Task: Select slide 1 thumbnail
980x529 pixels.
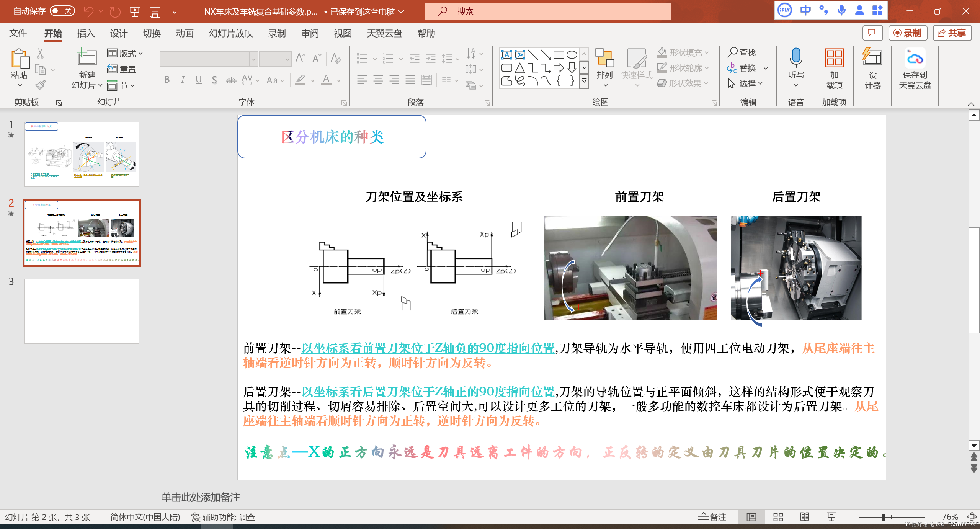Action: (x=82, y=154)
